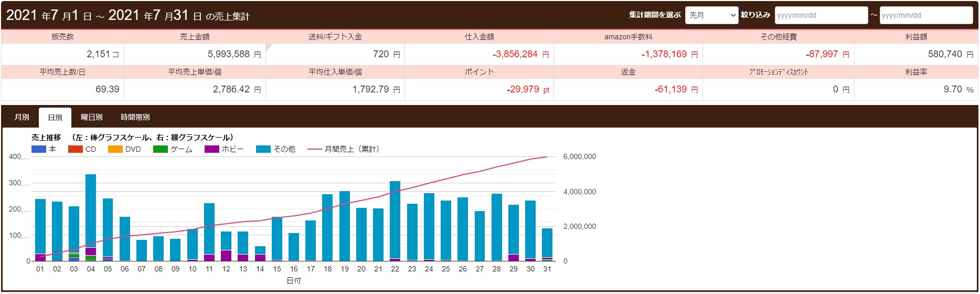Screen dimensions: 980x294
Task: Click the small triangle marker in 送料/ギフト入金 cell
Action: click(269, 47)
